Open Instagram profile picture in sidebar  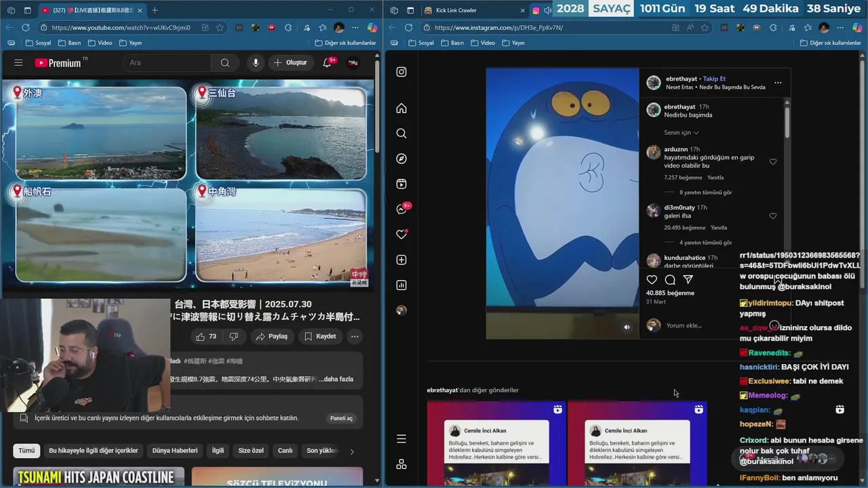[401, 310]
